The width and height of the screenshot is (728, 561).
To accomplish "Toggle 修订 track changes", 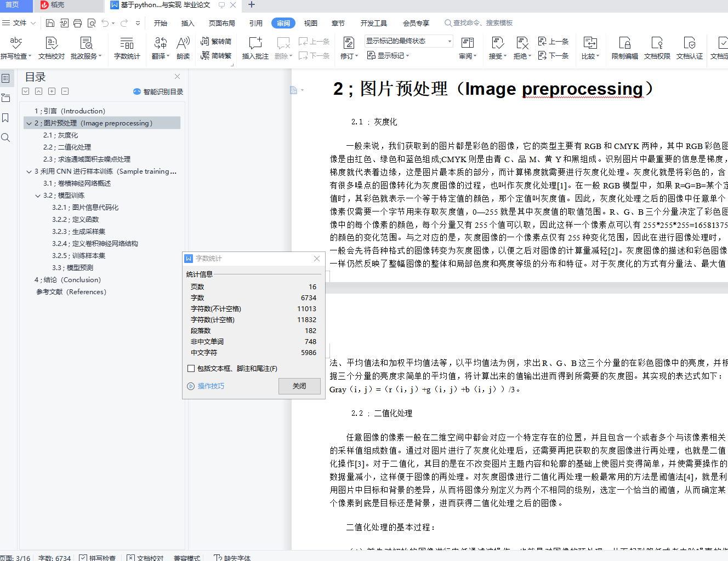I will click(x=349, y=48).
